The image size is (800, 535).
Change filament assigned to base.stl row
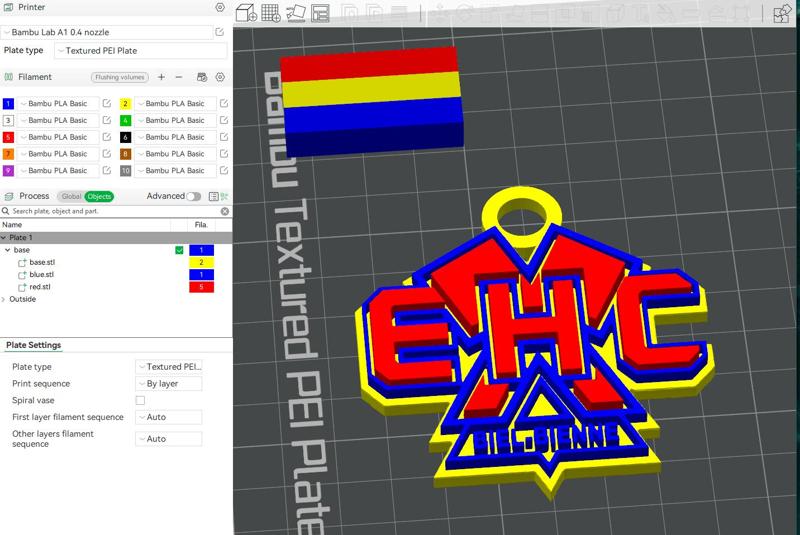(202, 262)
